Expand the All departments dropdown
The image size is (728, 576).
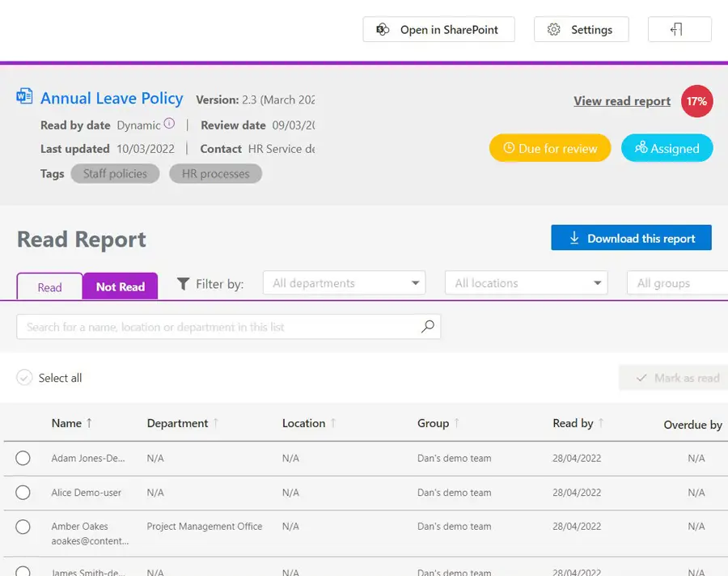click(344, 283)
